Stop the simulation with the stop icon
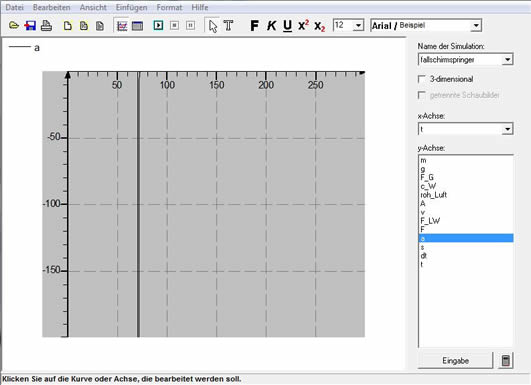531x385 pixels. click(174, 25)
